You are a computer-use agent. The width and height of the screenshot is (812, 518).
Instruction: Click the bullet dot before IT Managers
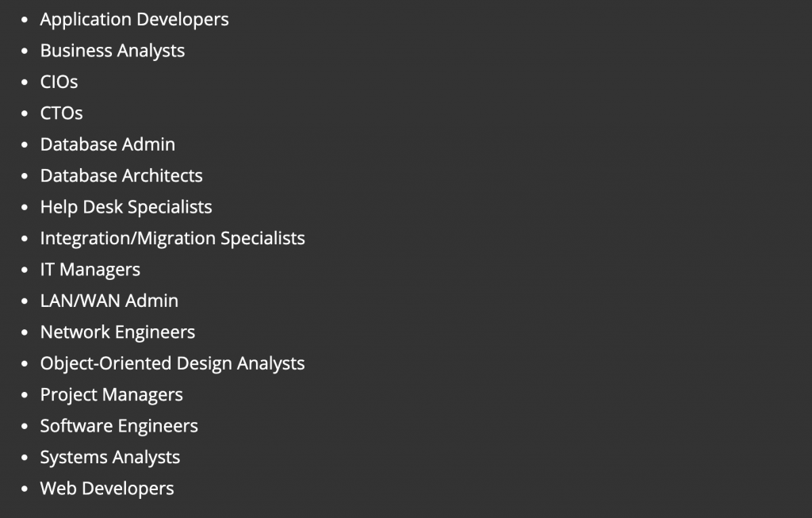tap(25, 271)
